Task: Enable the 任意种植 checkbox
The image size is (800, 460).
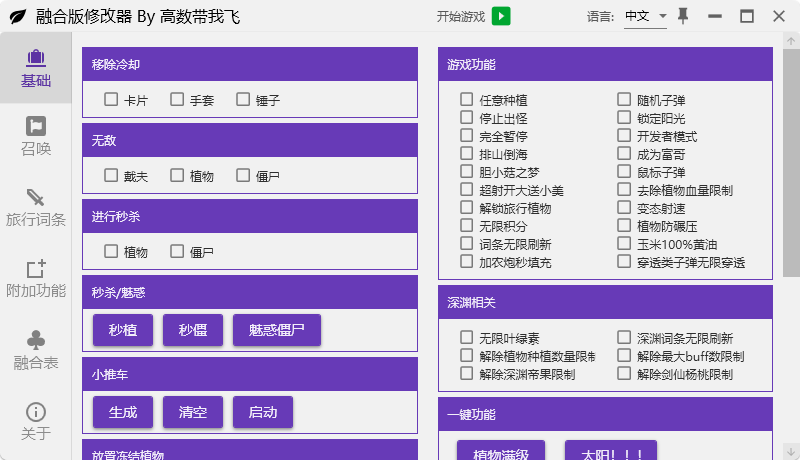Action: tap(466, 99)
